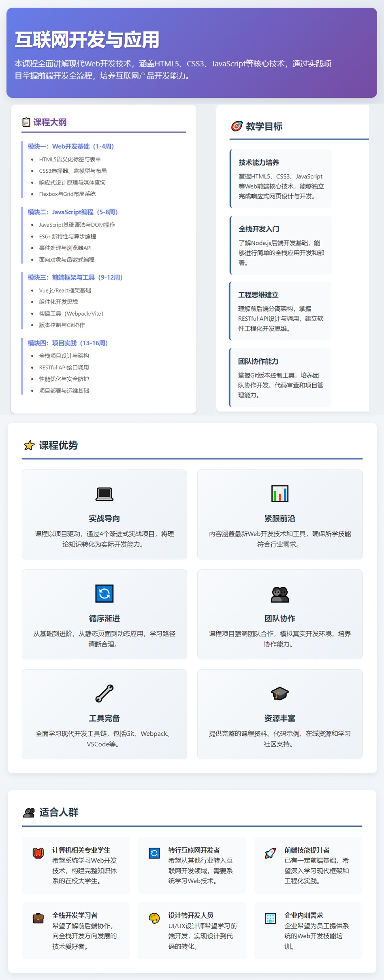Click list item 构建工具（Webpack/Vite）
384x980 pixels.
pos(71,314)
